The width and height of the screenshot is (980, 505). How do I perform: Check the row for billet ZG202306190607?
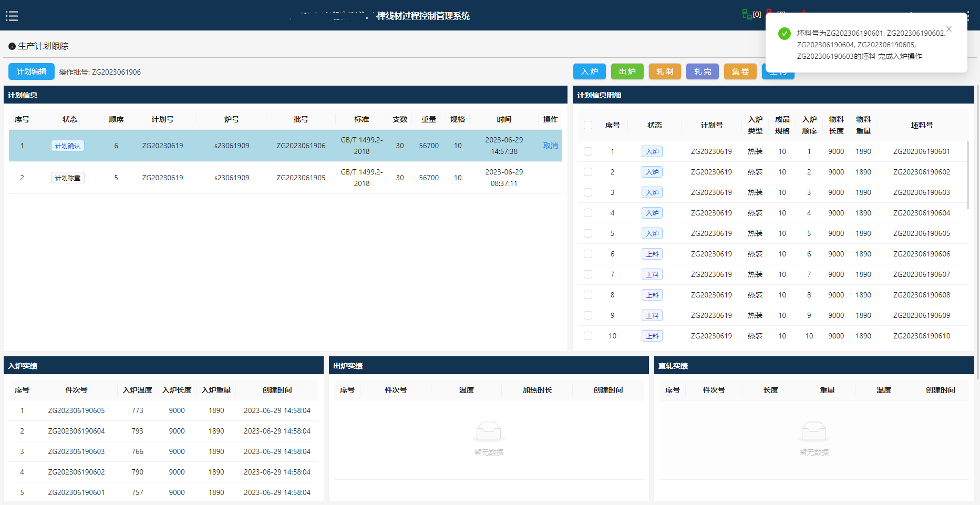588,274
